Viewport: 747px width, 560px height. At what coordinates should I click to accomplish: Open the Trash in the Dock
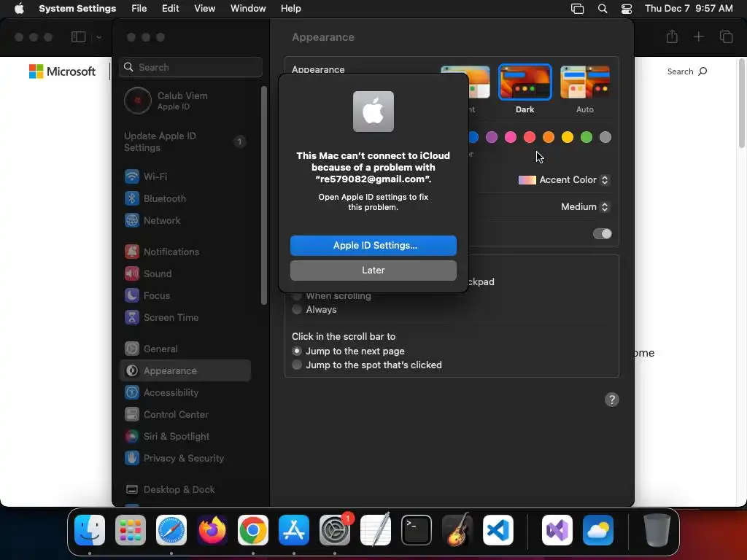tap(657, 530)
